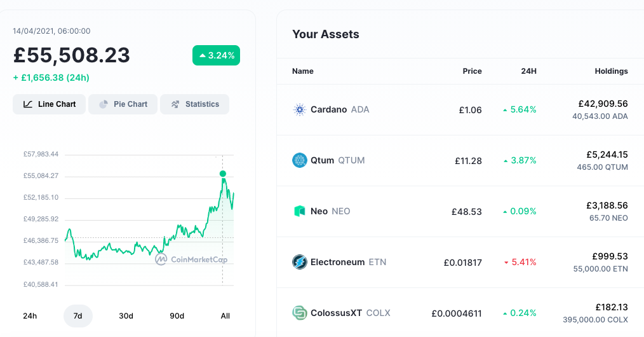Open the Statistics tab
This screenshot has height=337, width=644.
point(195,104)
